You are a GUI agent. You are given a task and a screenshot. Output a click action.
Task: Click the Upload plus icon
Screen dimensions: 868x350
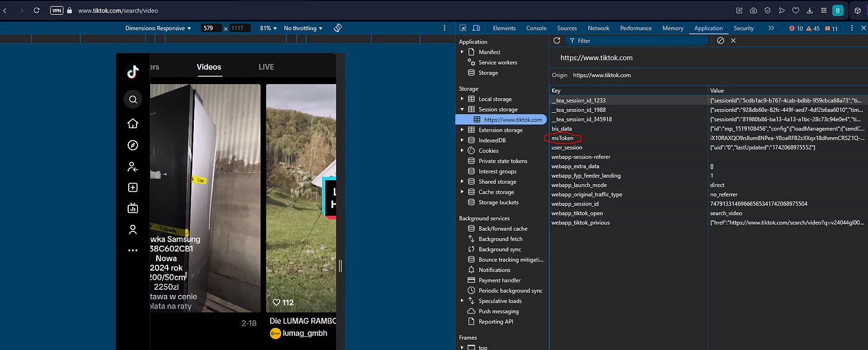[133, 187]
